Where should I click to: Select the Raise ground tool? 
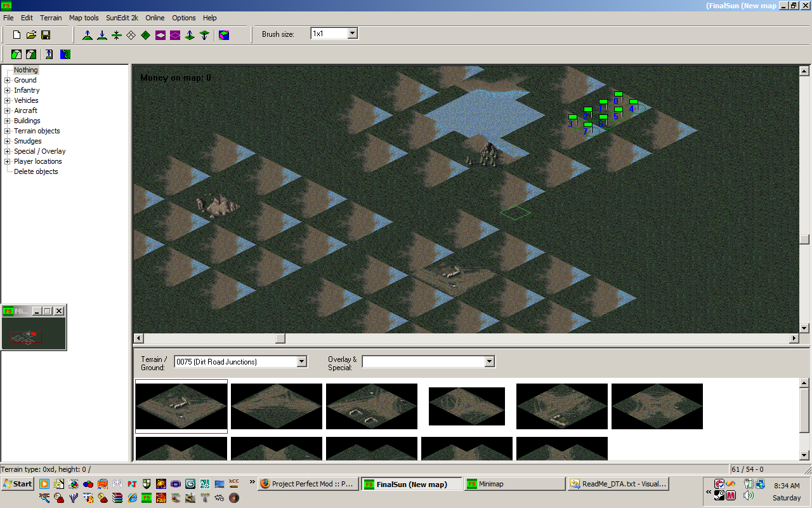88,35
